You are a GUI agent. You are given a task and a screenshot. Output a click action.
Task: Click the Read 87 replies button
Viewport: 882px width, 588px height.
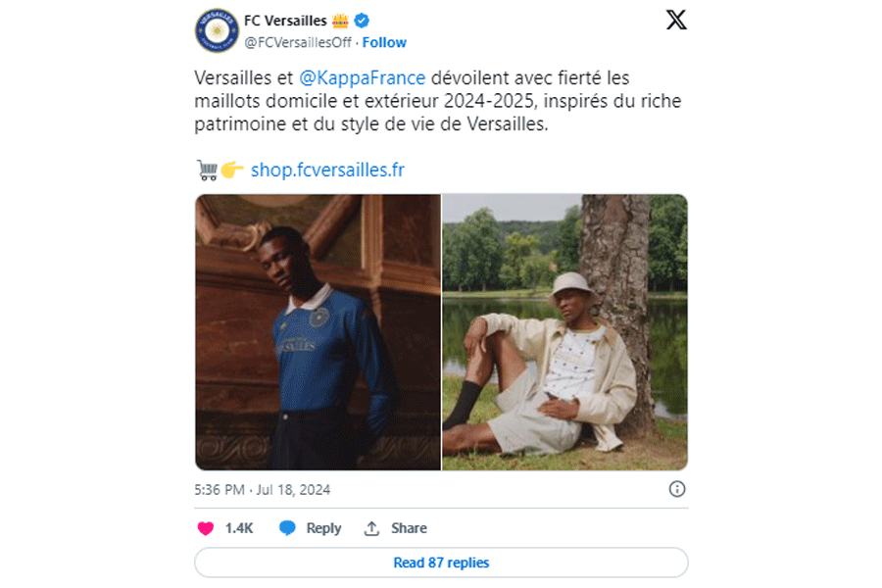coord(442,563)
